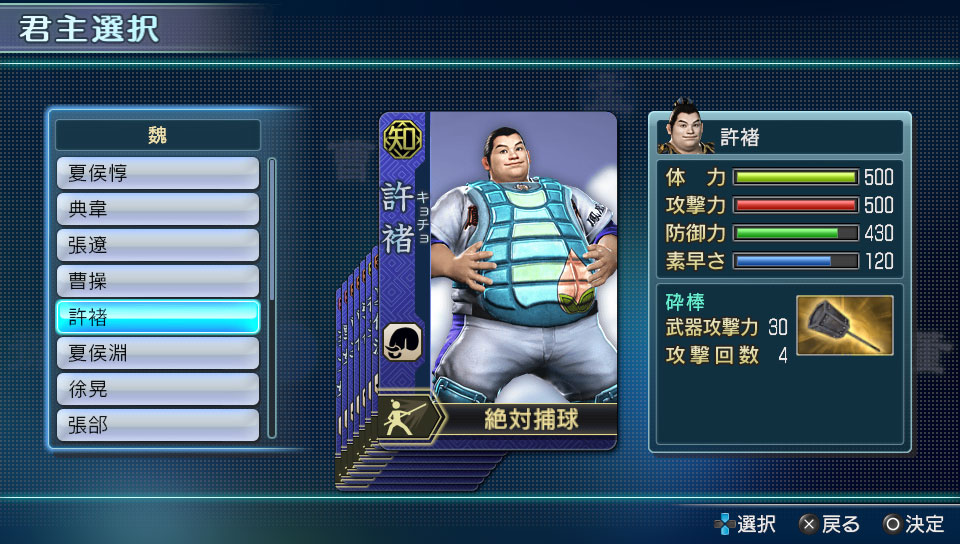
Task: Choose 徐晃 from the list
Action: (158, 389)
